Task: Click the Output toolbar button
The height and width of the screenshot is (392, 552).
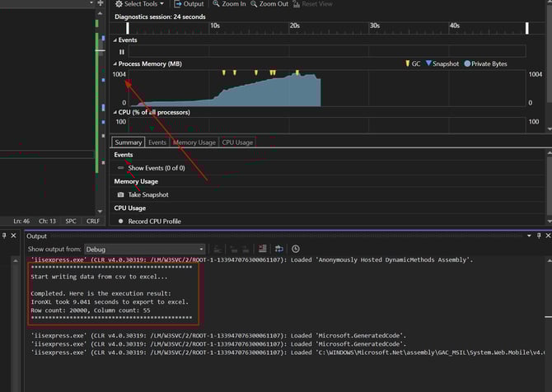Action: (189, 4)
